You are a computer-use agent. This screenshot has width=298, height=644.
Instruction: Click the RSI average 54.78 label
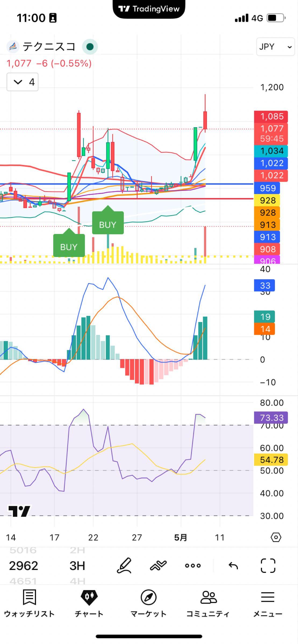click(271, 460)
